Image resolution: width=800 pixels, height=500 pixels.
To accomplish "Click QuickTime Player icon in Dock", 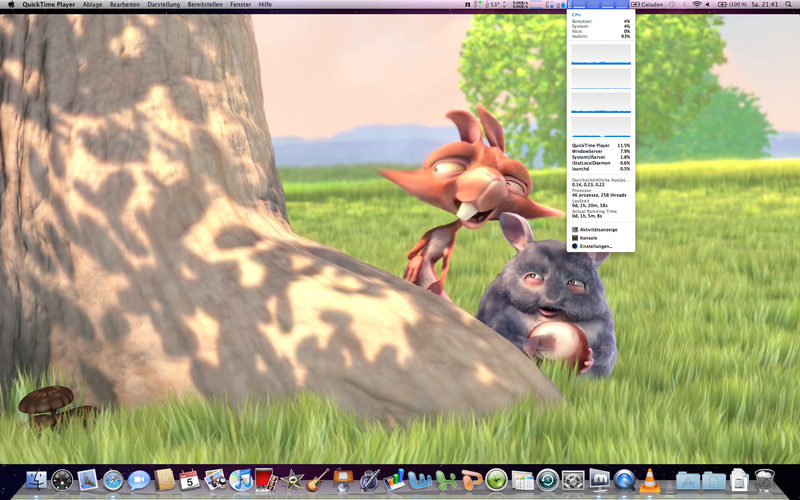I will point(624,480).
